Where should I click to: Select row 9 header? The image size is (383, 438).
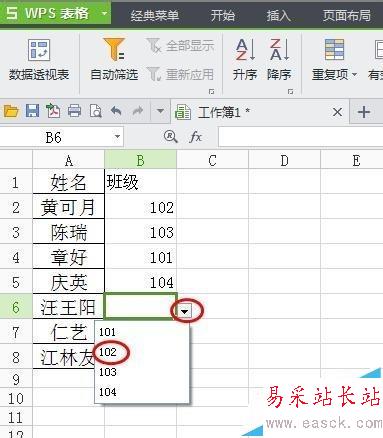point(16,379)
